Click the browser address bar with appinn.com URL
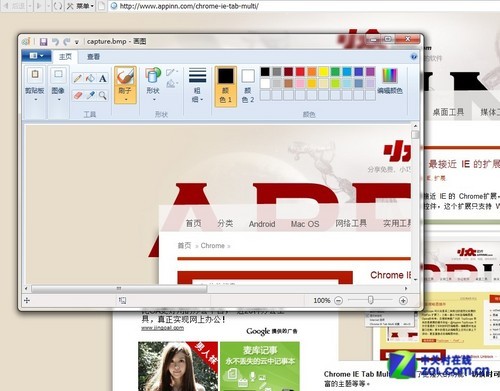Viewport: 500px width, 391px height. pyautogui.click(x=303, y=6)
